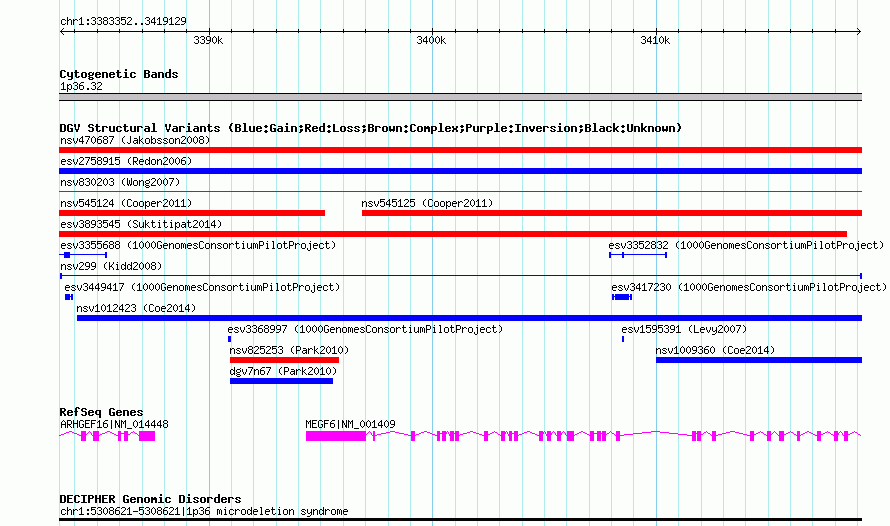Click the esv3417230 blue glyph
890x526 pixels.
click(622, 297)
